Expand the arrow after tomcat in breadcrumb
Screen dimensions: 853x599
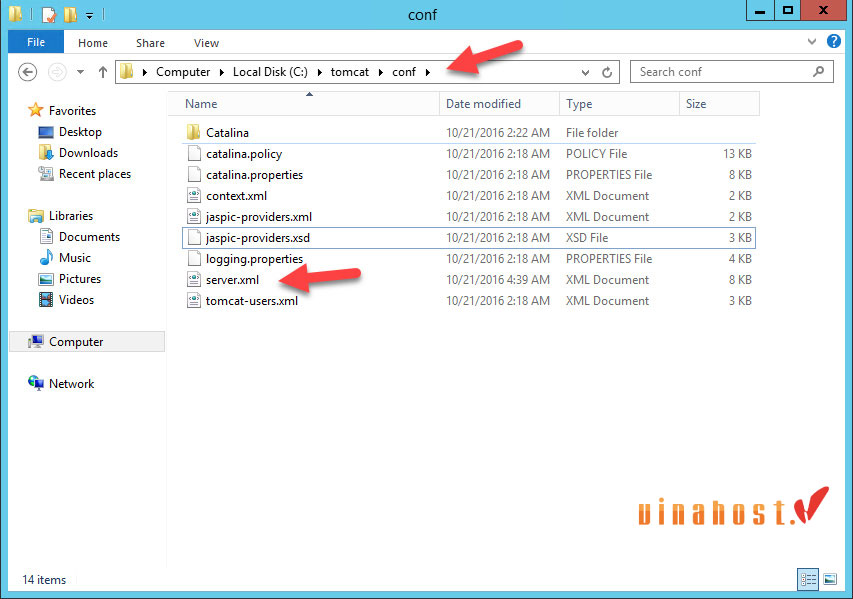[381, 72]
